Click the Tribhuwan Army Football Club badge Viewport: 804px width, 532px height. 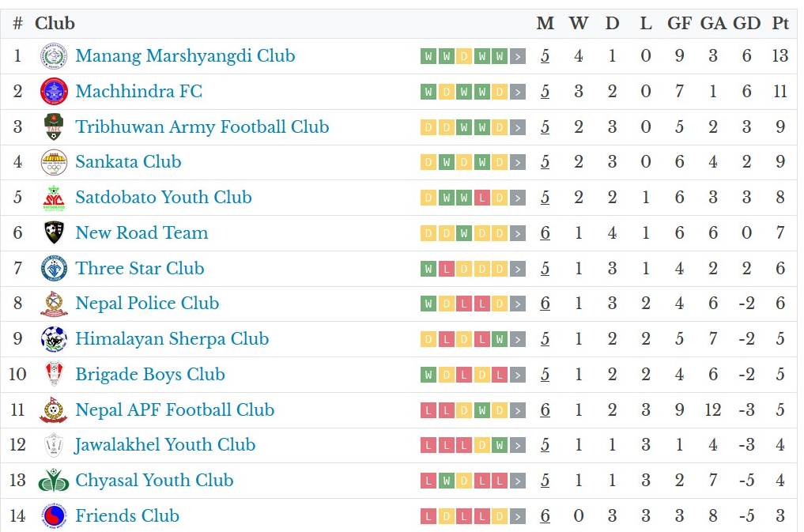(54, 127)
